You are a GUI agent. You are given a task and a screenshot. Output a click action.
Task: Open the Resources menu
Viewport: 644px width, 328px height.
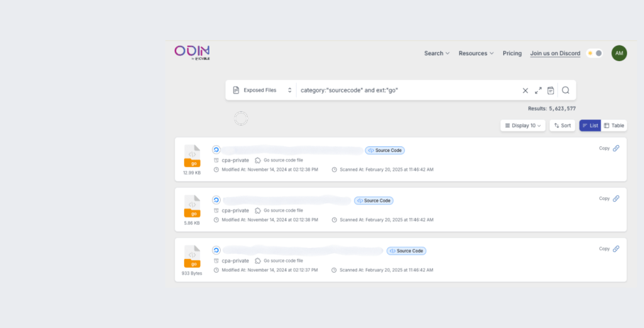click(x=476, y=53)
